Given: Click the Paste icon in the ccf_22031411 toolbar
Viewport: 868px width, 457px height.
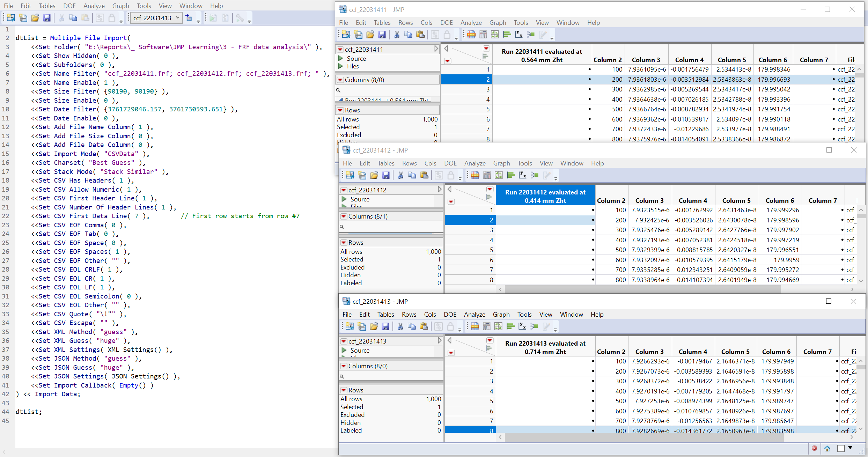Looking at the screenshot, I should pos(420,35).
